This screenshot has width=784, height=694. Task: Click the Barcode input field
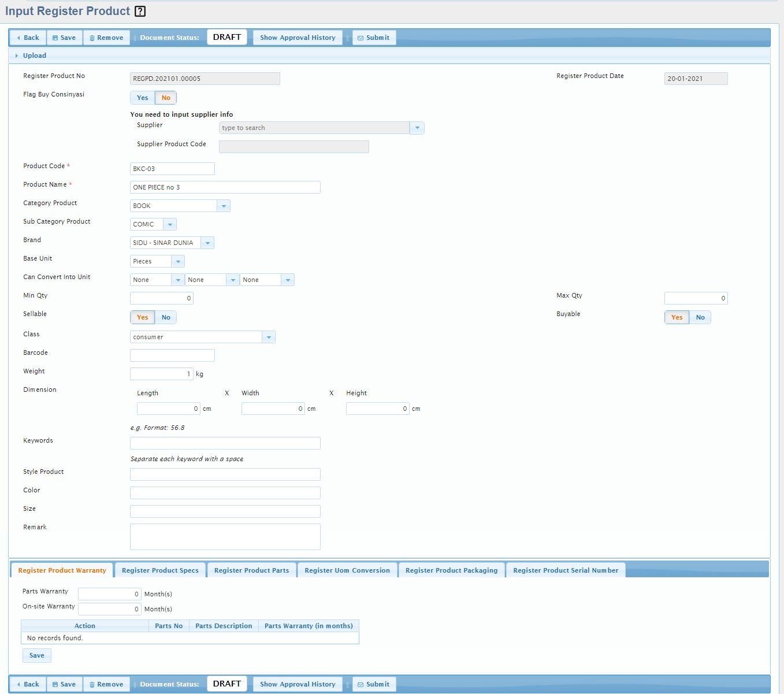click(172, 355)
